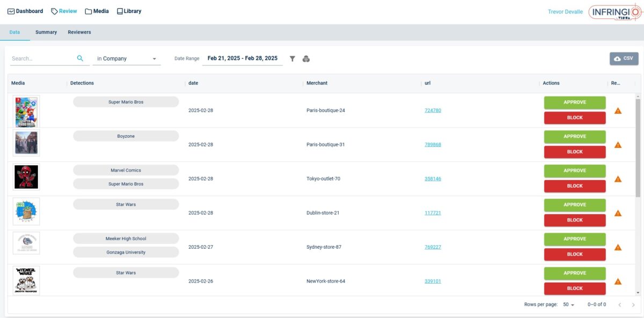644x318 pixels.
Task: Open the 'in Company' dropdown
Action: coord(127,58)
